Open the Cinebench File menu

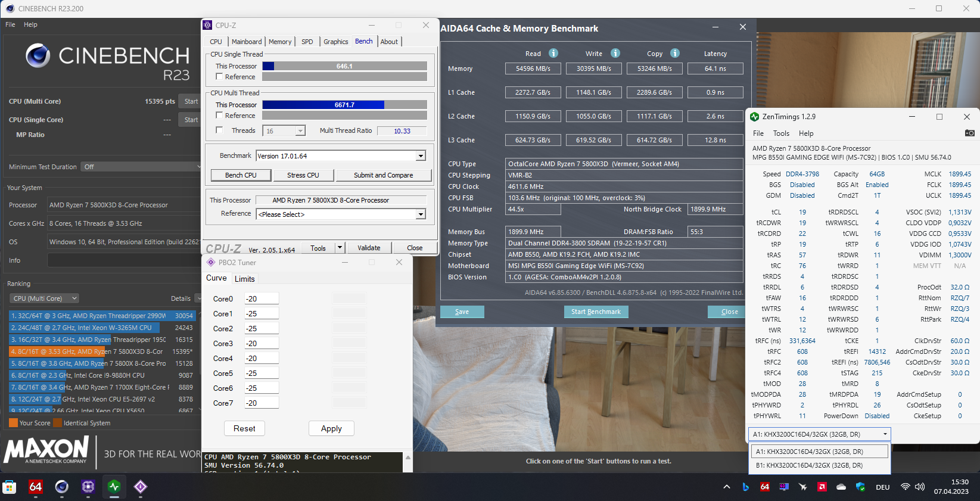pos(10,24)
